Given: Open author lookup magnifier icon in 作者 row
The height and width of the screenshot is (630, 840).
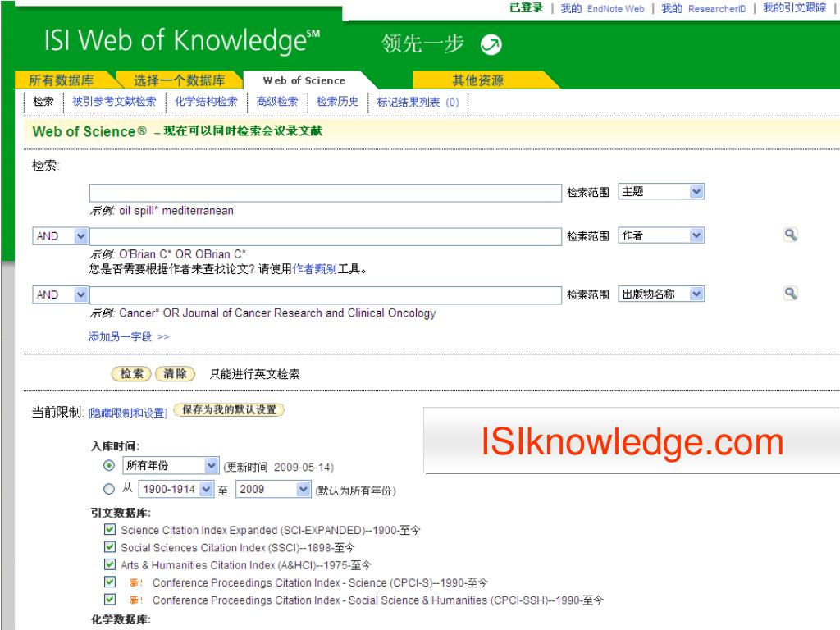Looking at the screenshot, I should pyautogui.click(x=790, y=235).
